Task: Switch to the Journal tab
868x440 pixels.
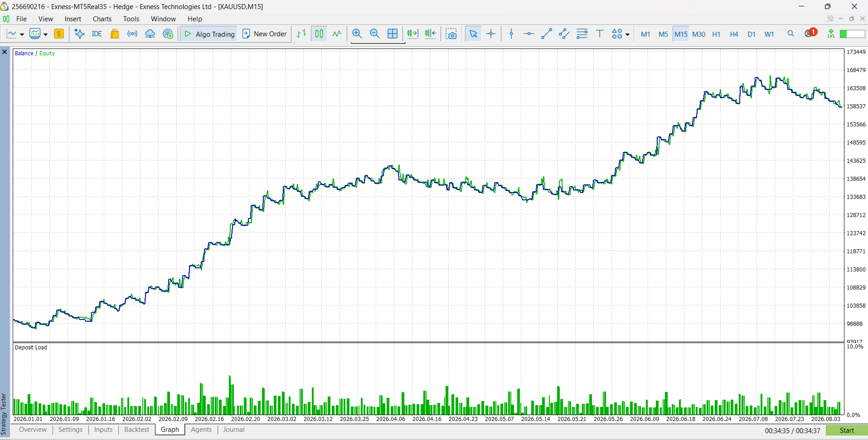Action: pos(234,430)
